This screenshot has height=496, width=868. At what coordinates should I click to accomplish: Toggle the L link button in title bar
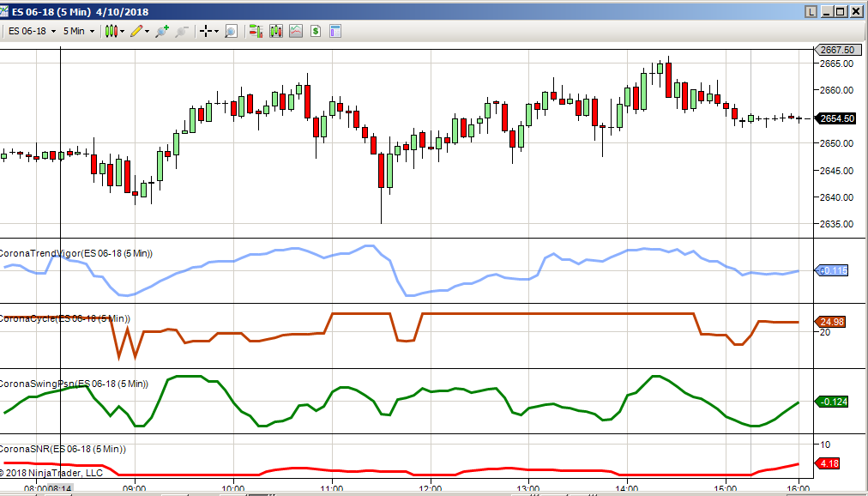(811, 11)
